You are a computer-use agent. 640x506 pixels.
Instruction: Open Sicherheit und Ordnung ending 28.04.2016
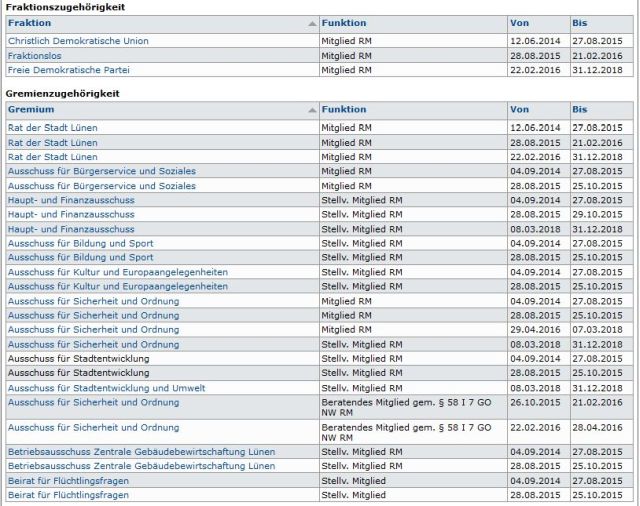[93, 427]
